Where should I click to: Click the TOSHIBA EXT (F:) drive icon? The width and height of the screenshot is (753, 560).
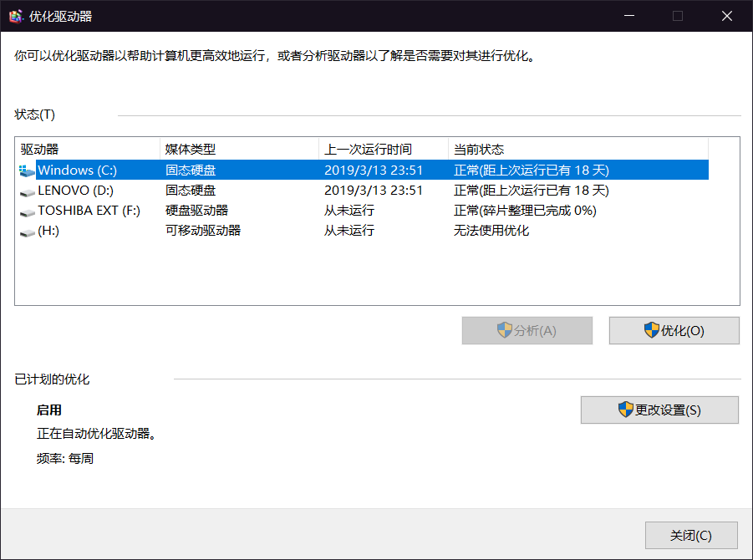(x=27, y=211)
